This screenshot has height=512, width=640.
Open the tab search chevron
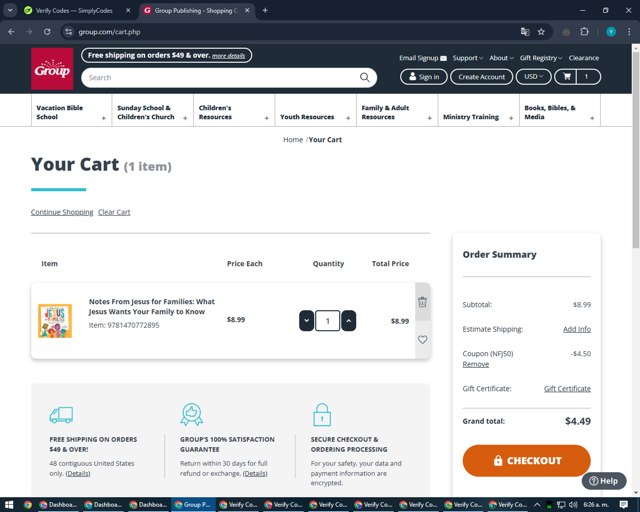tap(10, 11)
